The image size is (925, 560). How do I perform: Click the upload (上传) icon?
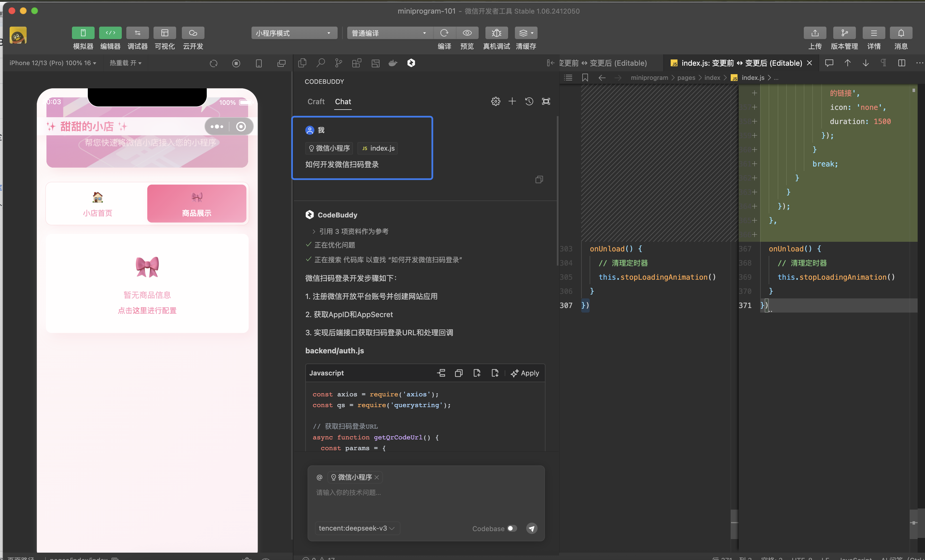pos(815,33)
